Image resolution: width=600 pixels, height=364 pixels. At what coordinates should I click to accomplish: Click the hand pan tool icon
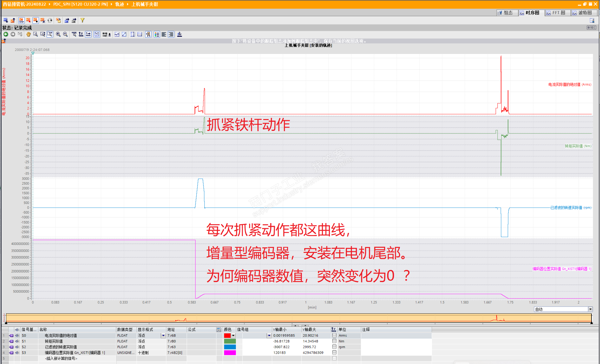point(28,34)
